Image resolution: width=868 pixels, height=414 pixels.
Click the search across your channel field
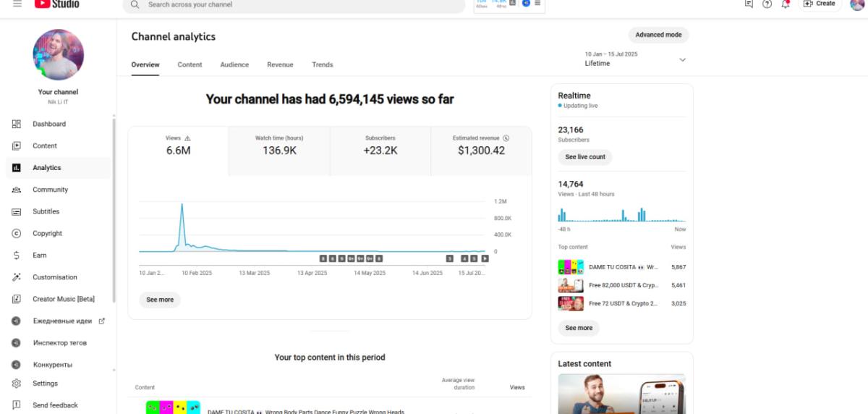[x=294, y=5]
